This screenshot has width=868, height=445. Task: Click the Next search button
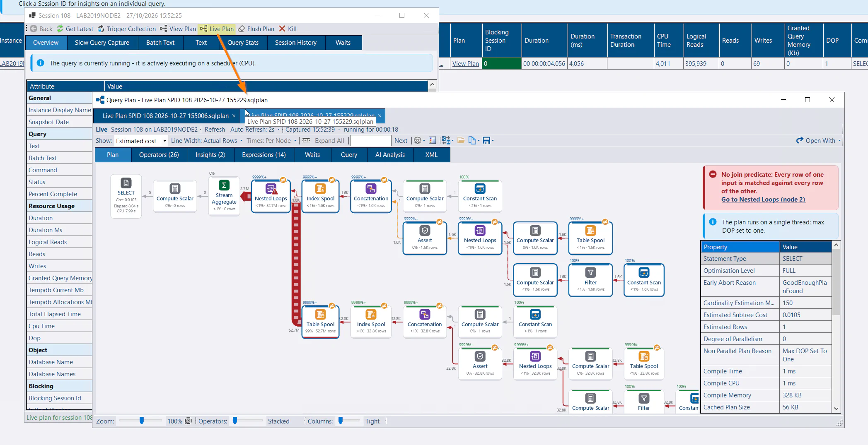[401, 141]
